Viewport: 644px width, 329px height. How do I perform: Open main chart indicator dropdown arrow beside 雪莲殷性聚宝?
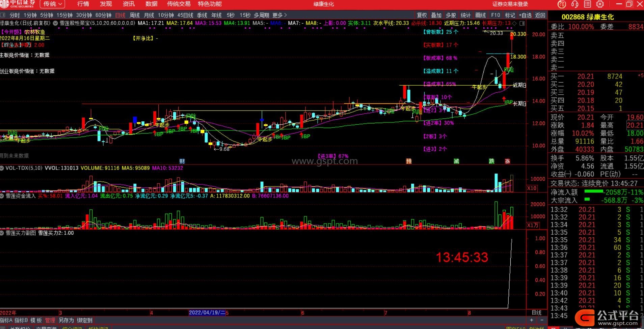pyautogui.click(x=55, y=23)
